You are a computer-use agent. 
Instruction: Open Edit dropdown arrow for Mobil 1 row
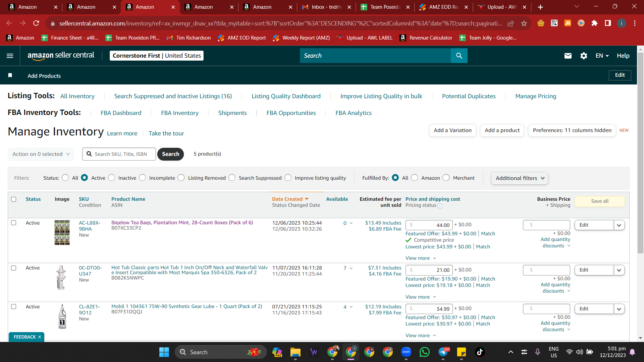pyautogui.click(x=619, y=309)
